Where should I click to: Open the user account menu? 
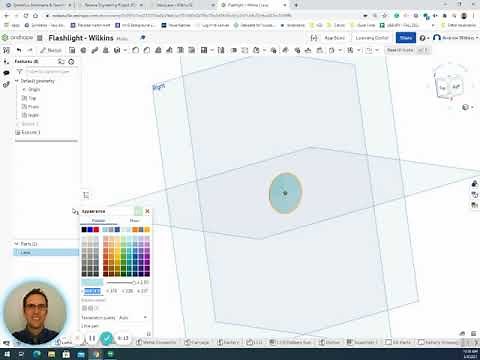coord(455,38)
